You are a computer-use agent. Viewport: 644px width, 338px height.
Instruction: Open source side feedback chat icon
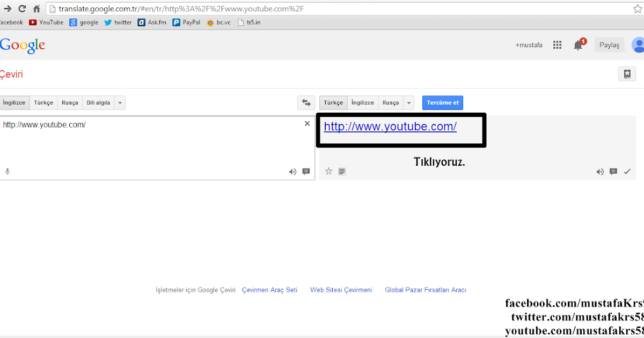coord(306,172)
